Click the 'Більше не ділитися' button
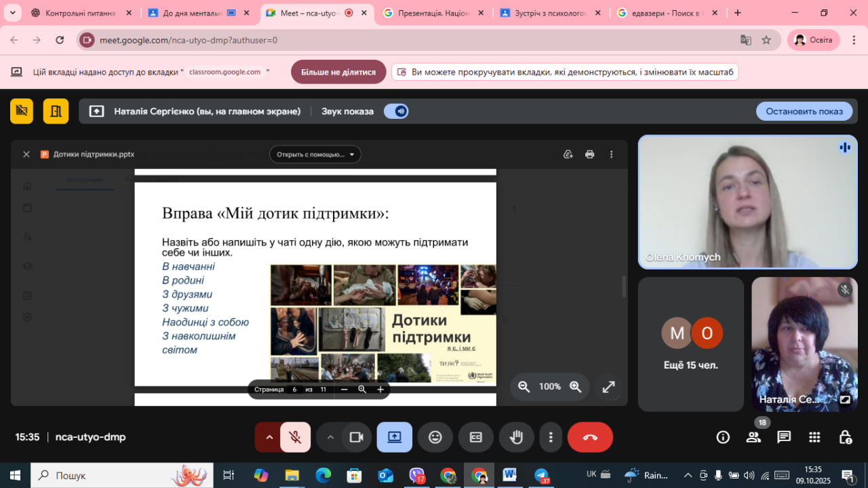 click(x=338, y=72)
